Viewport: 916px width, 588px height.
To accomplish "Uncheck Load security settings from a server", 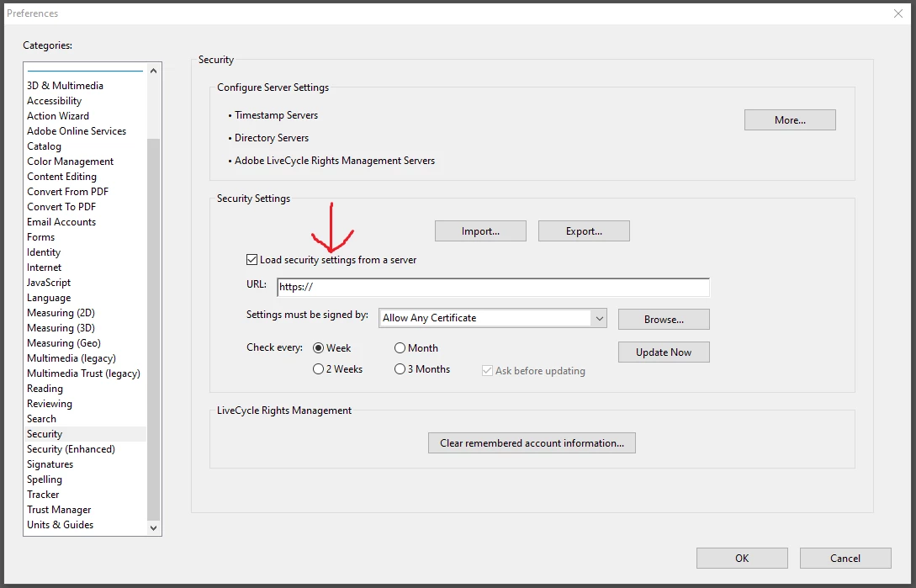I will (x=252, y=260).
